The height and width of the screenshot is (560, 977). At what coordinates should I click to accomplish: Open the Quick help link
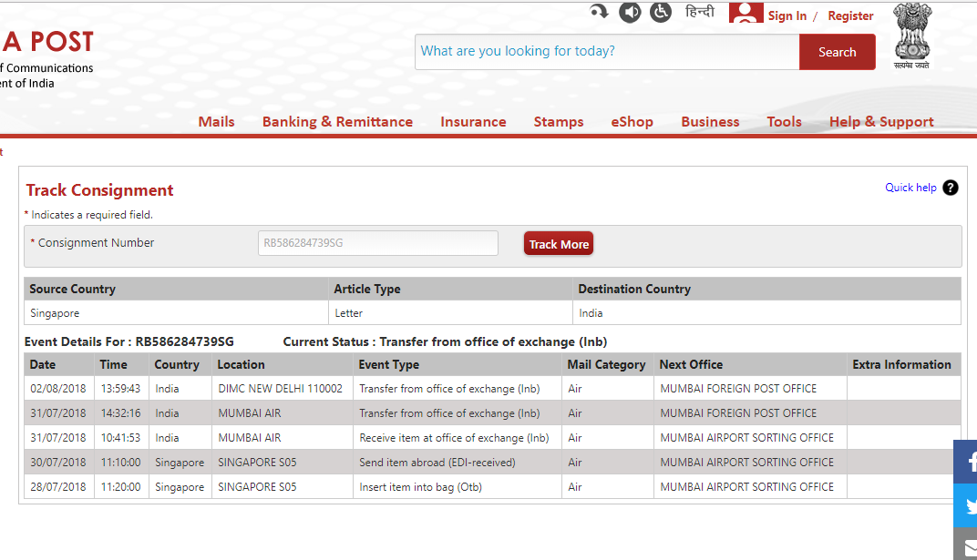pyautogui.click(x=910, y=188)
